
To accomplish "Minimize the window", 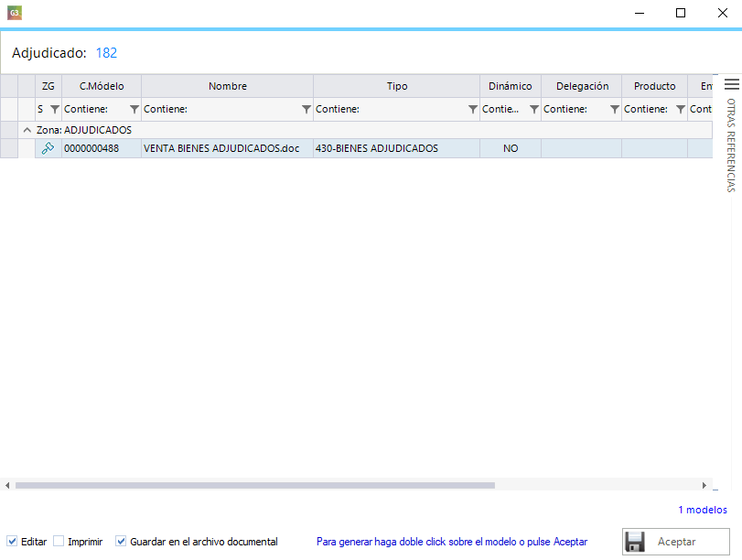I will [640, 13].
